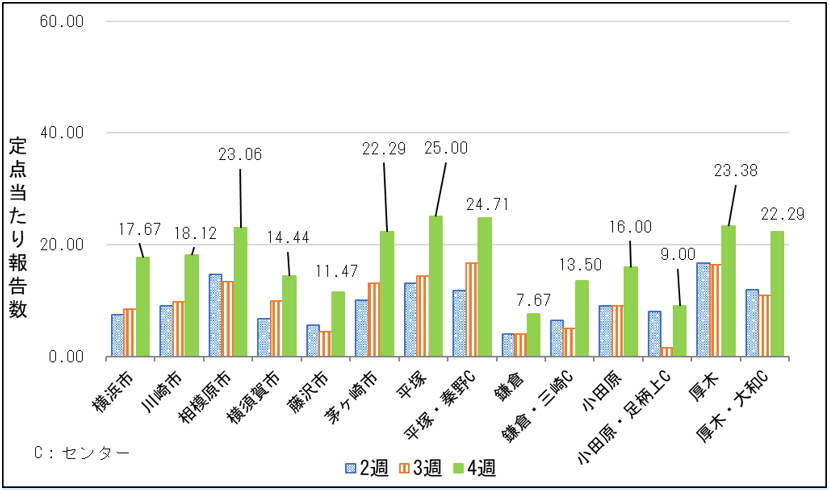Screen dimensions: 829x490
Task: Select the 23.06 data label for 相模原市
Action: (x=240, y=155)
